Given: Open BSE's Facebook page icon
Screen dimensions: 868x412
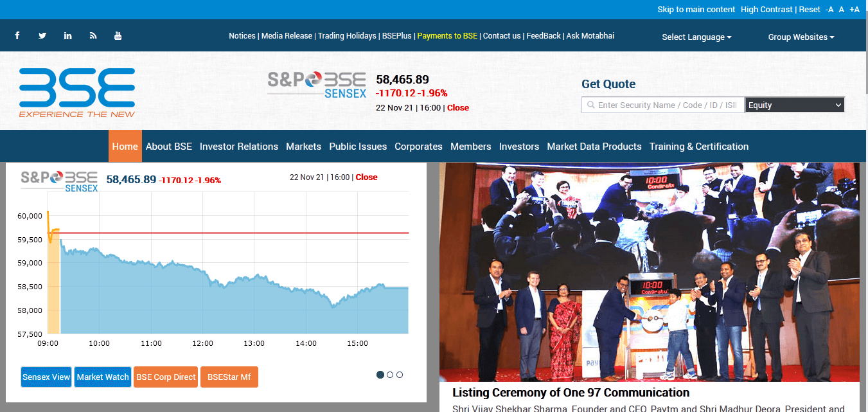Looking at the screenshot, I should (x=17, y=35).
